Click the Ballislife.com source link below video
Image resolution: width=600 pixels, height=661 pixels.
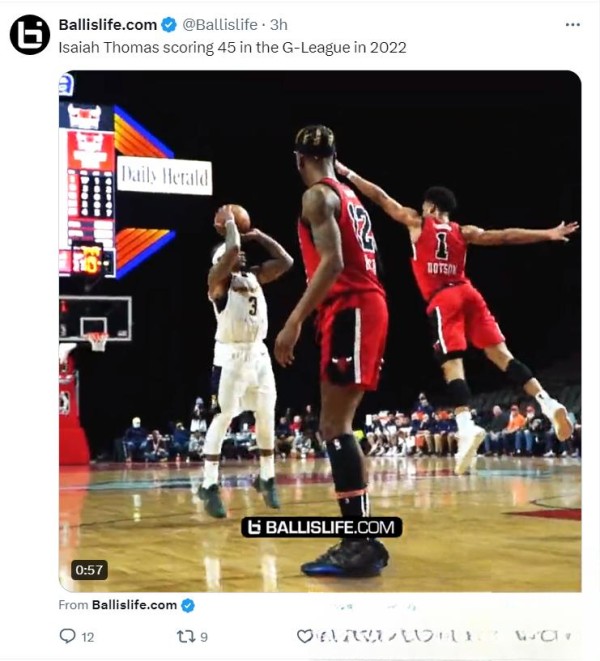134,605
